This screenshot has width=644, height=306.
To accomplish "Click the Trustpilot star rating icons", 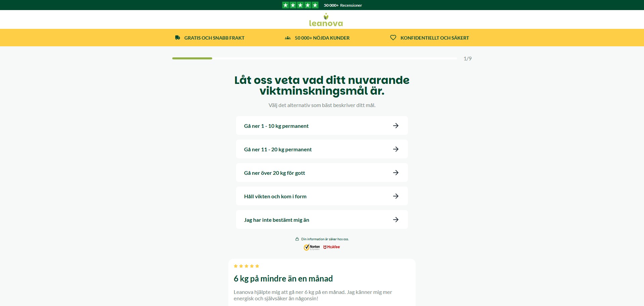I will click(300, 5).
